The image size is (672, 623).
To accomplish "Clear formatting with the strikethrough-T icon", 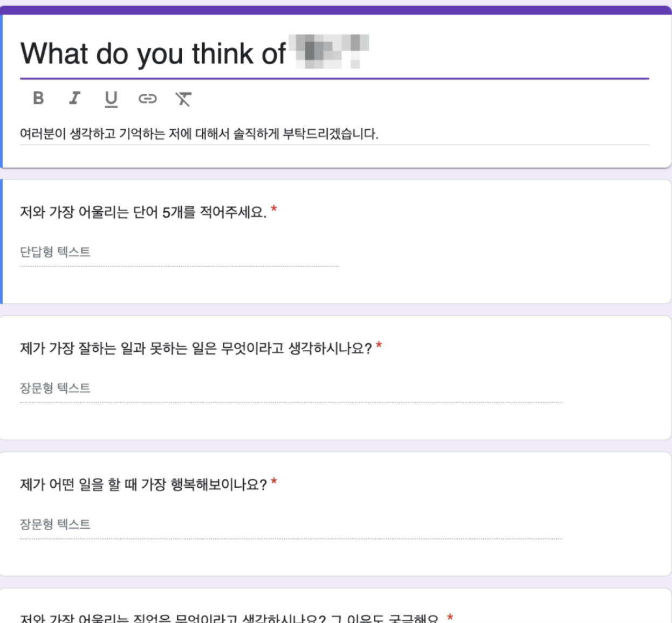I will (x=183, y=99).
